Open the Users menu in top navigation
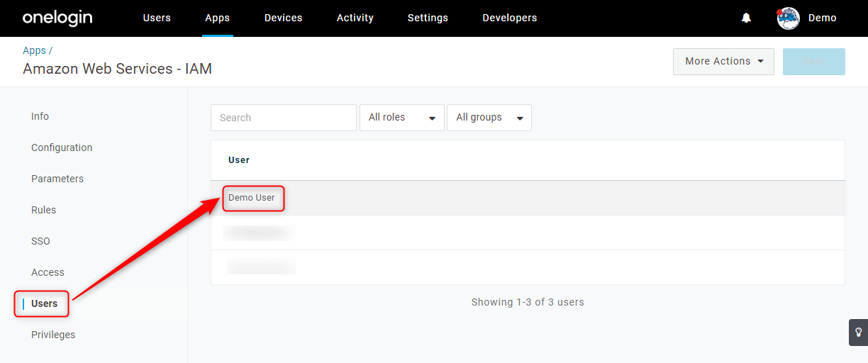 coord(157,18)
